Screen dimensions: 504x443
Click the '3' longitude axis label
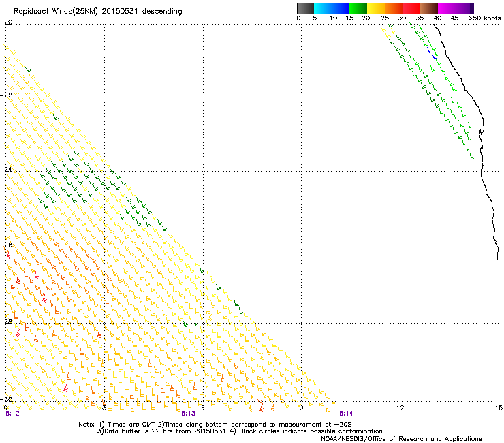pos(104,408)
